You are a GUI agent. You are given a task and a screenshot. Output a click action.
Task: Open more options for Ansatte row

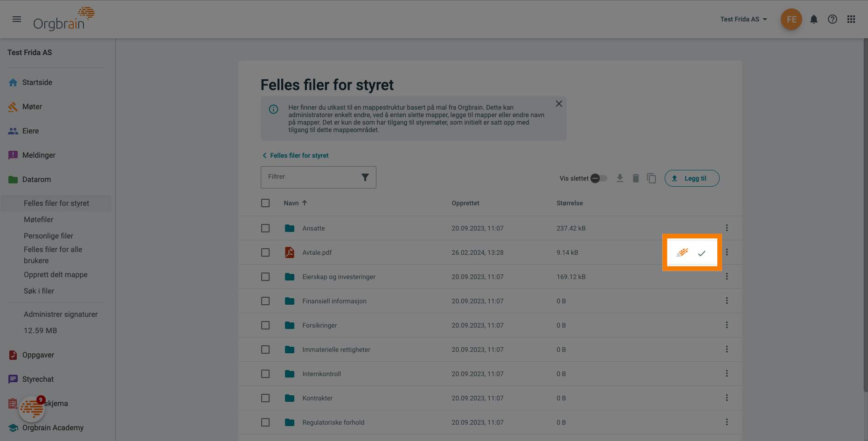(x=727, y=228)
